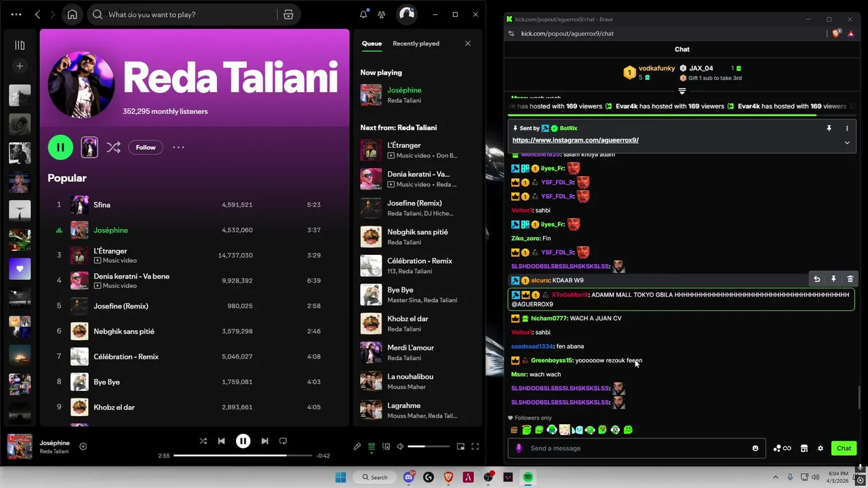The width and height of the screenshot is (868, 488).
Task: Open Spotify three-dots app menu
Action: coord(16,14)
